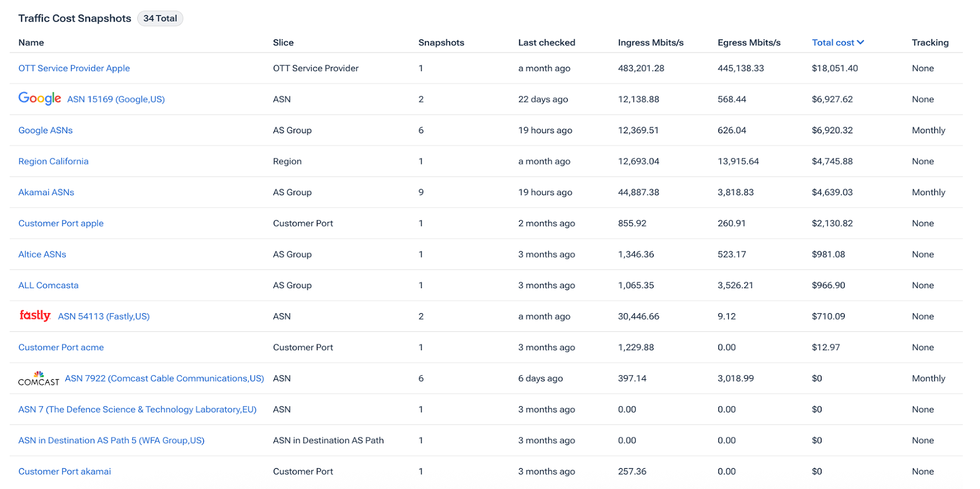The height and width of the screenshot is (489, 980).
Task: Open ASN 7922 Comcast Cable Communications link
Action: click(x=164, y=378)
